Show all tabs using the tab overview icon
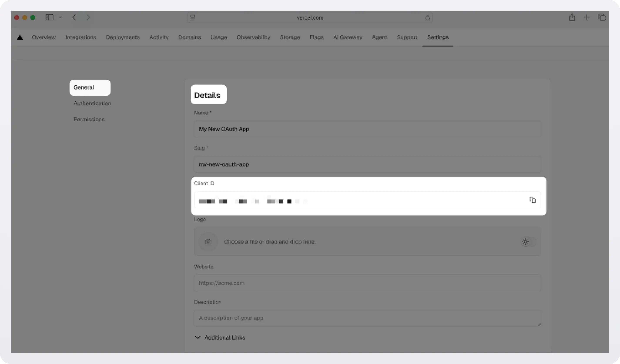 (x=602, y=17)
